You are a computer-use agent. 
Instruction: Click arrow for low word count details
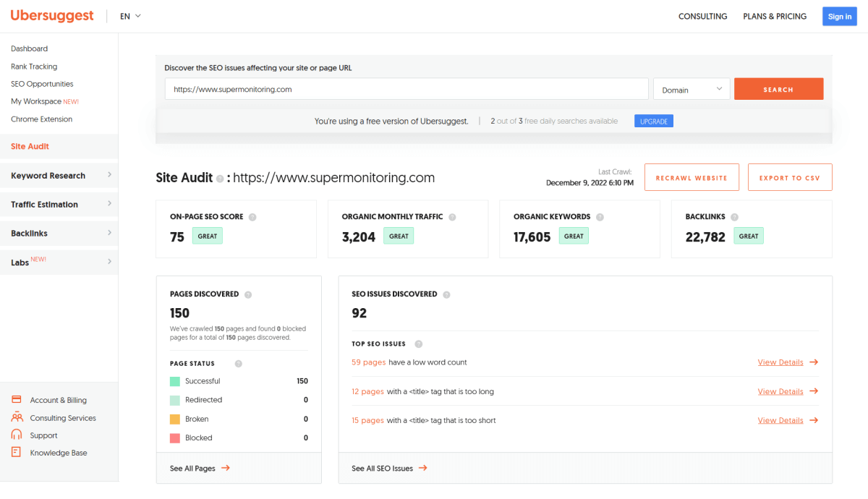coord(814,362)
